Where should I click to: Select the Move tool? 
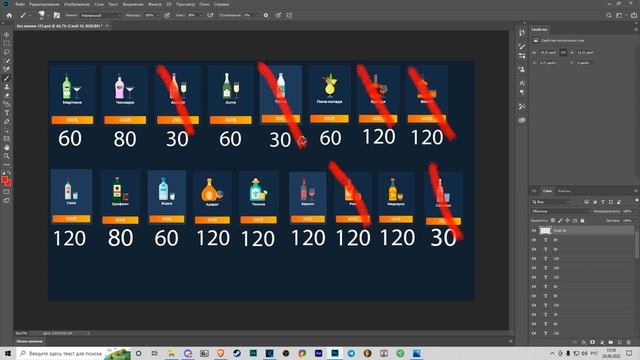coord(7,35)
